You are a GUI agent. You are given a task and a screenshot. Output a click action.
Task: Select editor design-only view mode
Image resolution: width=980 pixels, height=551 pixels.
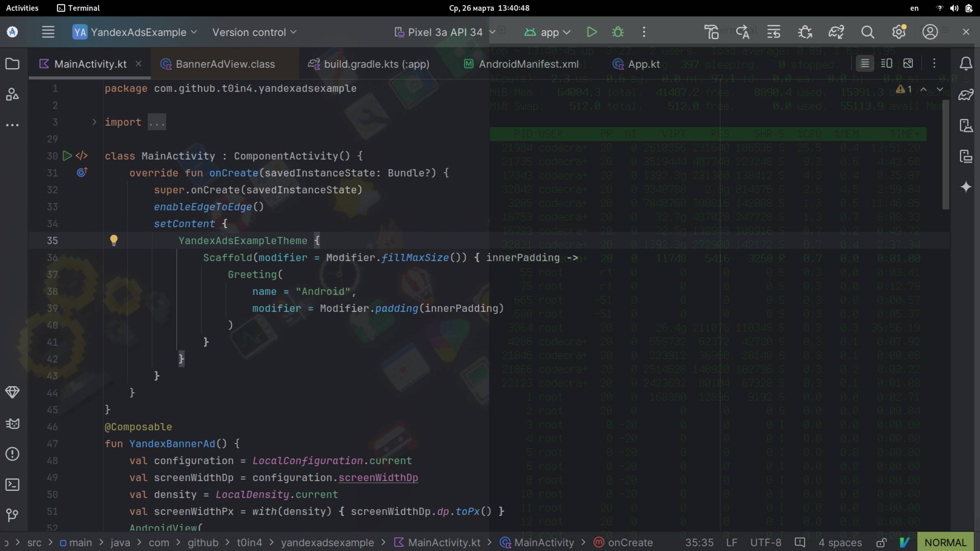[908, 64]
